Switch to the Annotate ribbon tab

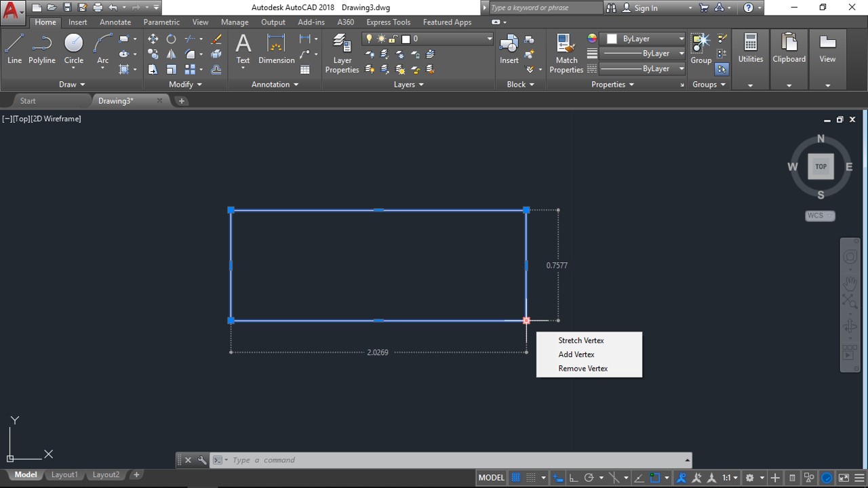(x=115, y=22)
